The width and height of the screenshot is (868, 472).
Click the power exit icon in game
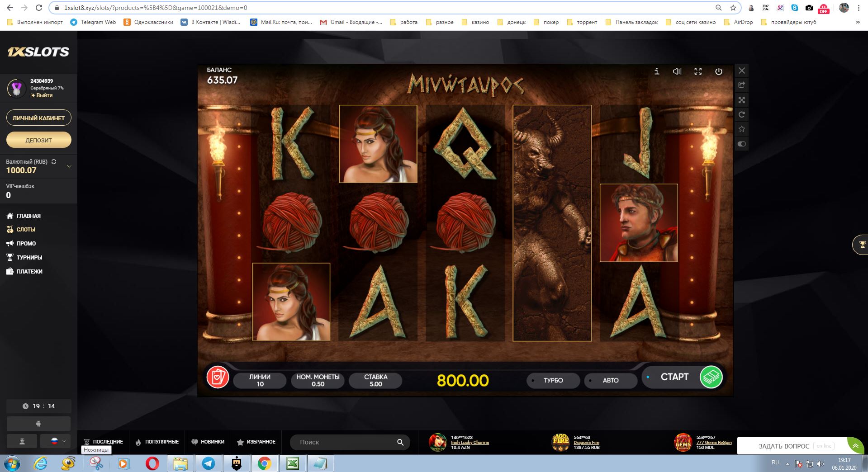point(719,71)
